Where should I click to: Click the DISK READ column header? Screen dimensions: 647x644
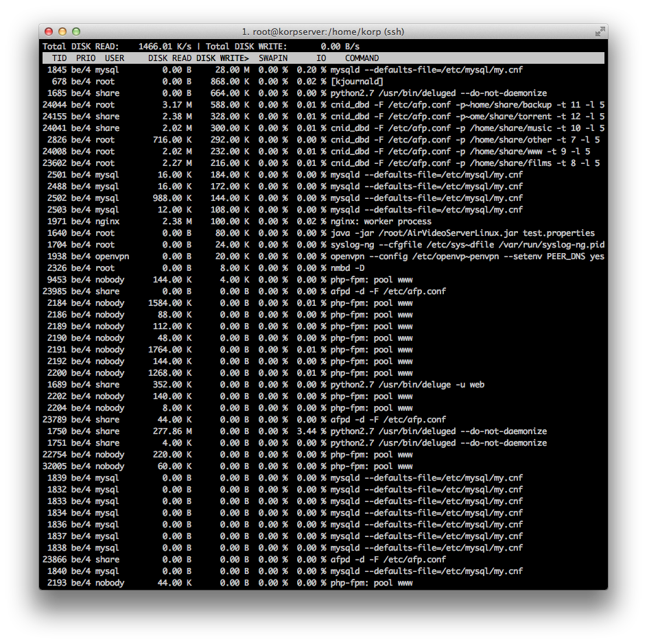pos(169,58)
